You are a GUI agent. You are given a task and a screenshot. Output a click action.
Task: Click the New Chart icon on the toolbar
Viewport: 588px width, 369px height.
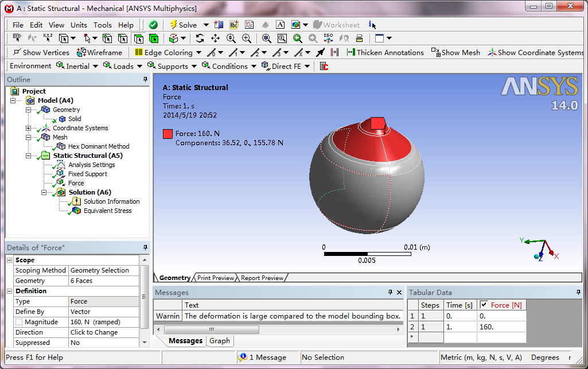[248, 24]
